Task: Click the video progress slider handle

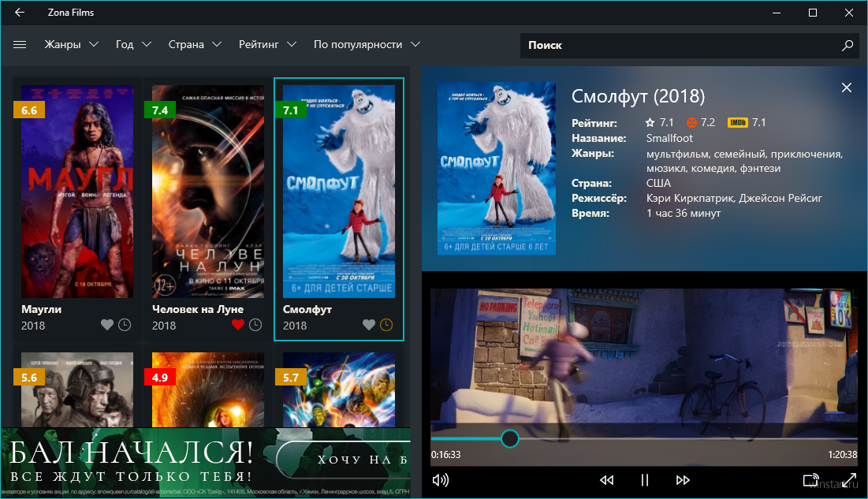Action: [510, 438]
